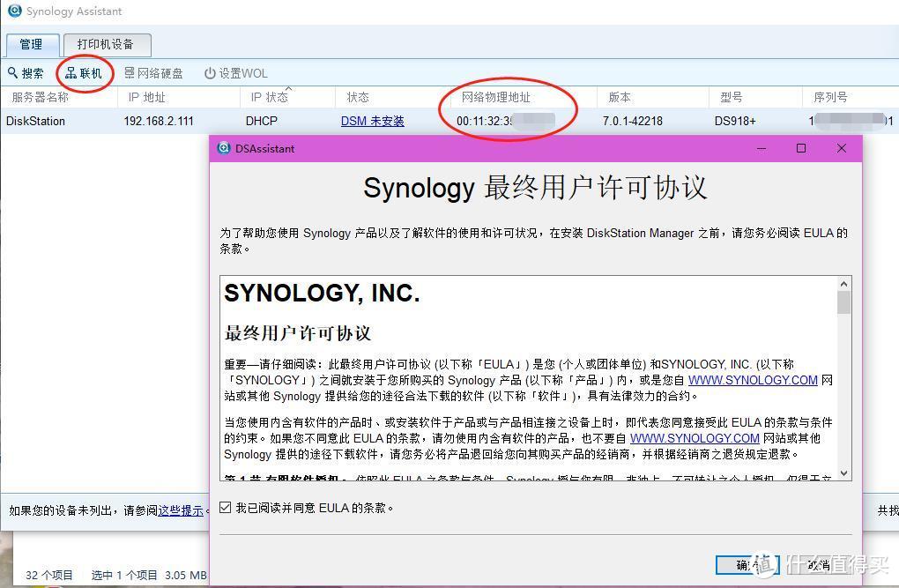Confirm with the 确定 button
899x588 pixels.
[747, 565]
